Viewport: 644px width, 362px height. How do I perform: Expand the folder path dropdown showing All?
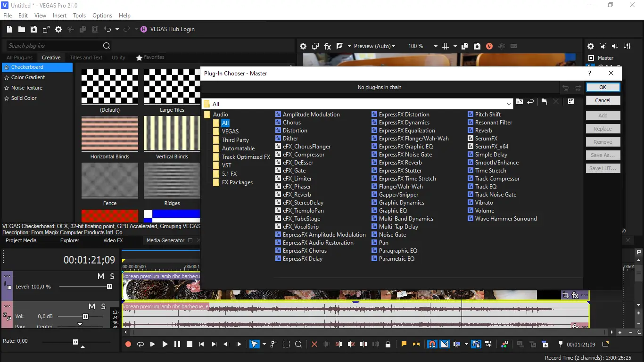509,104
